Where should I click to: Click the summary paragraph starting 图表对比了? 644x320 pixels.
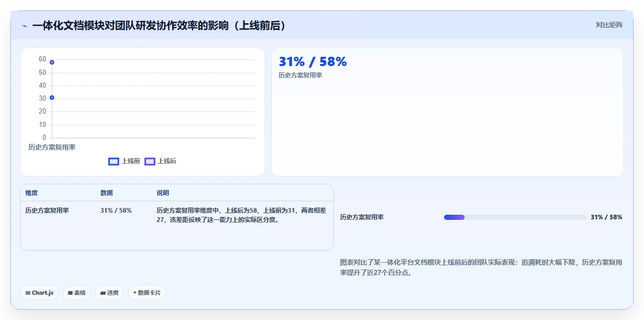481,267
